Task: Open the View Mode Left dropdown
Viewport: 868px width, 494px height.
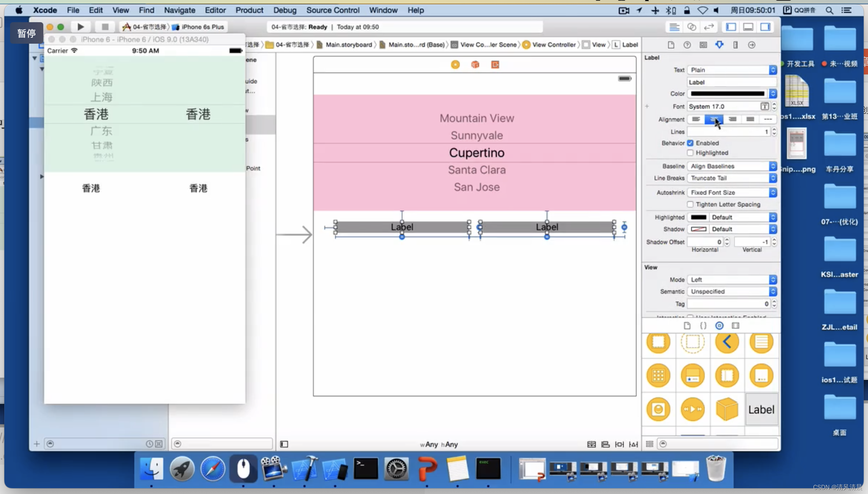Action: point(732,280)
